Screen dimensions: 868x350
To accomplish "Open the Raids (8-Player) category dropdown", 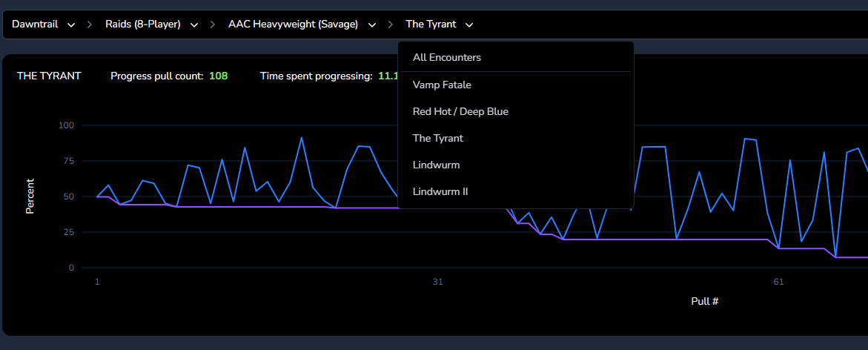I will (152, 24).
